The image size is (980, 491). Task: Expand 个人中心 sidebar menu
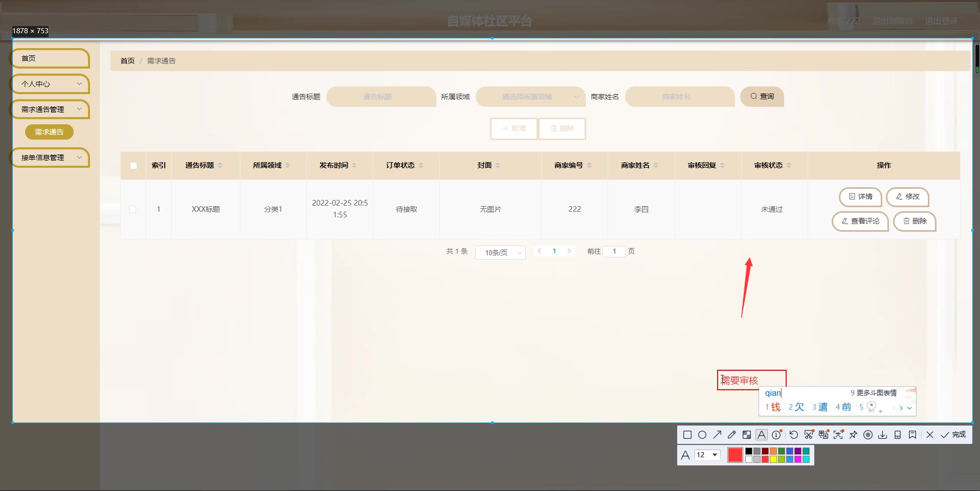[x=50, y=84]
